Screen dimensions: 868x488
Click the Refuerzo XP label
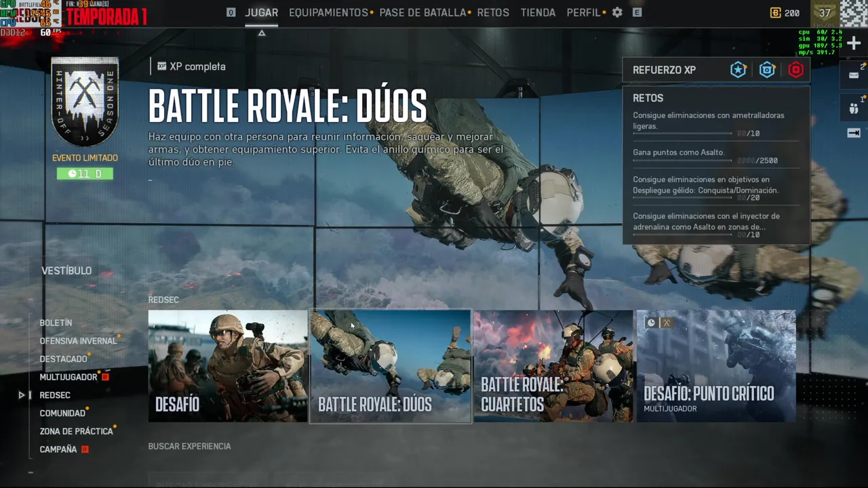pos(665,70)
